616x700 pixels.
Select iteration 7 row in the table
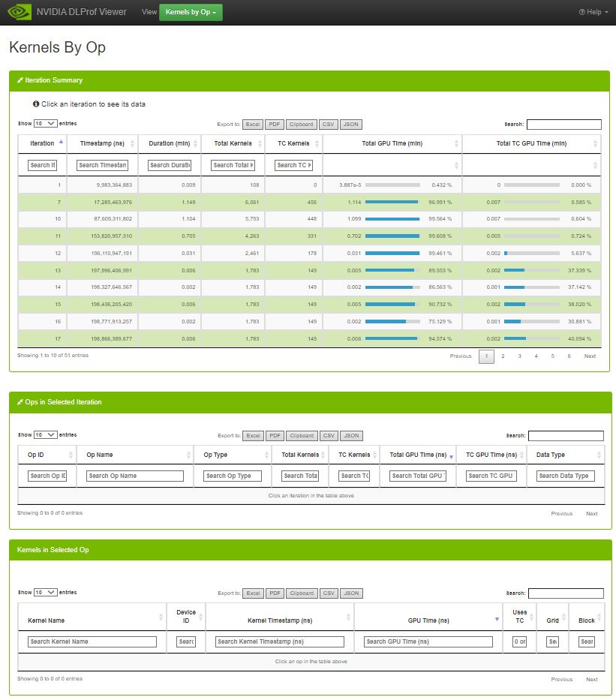click(x=225, y=202)
